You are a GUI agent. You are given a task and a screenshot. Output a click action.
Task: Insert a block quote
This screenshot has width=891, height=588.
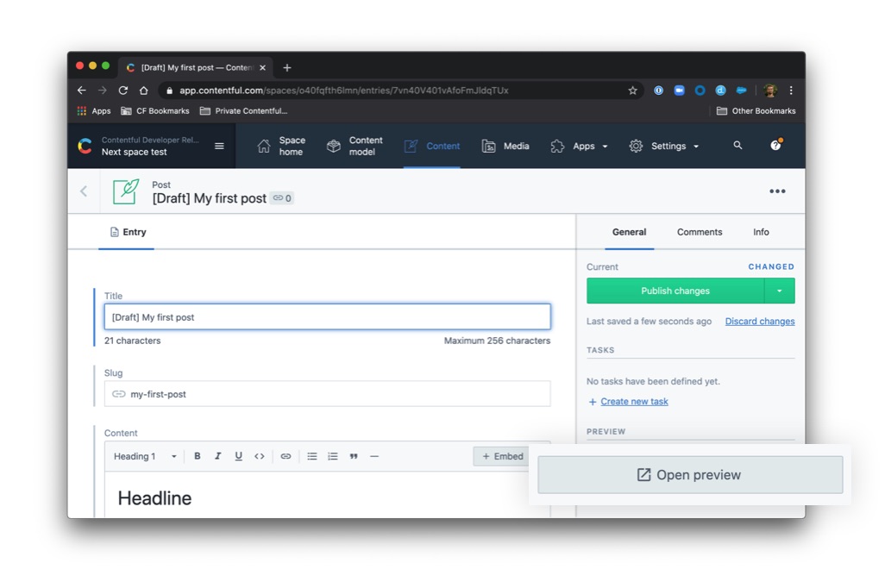click(x=354, y=456)
